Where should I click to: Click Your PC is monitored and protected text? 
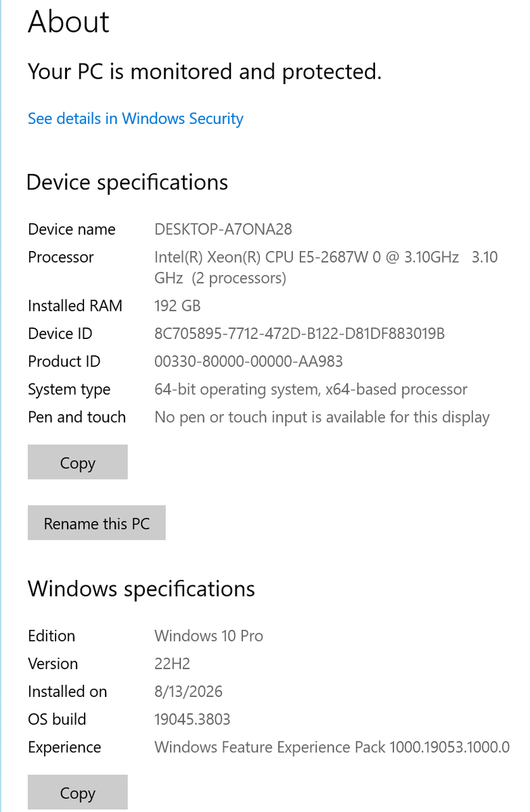point(204,72)
